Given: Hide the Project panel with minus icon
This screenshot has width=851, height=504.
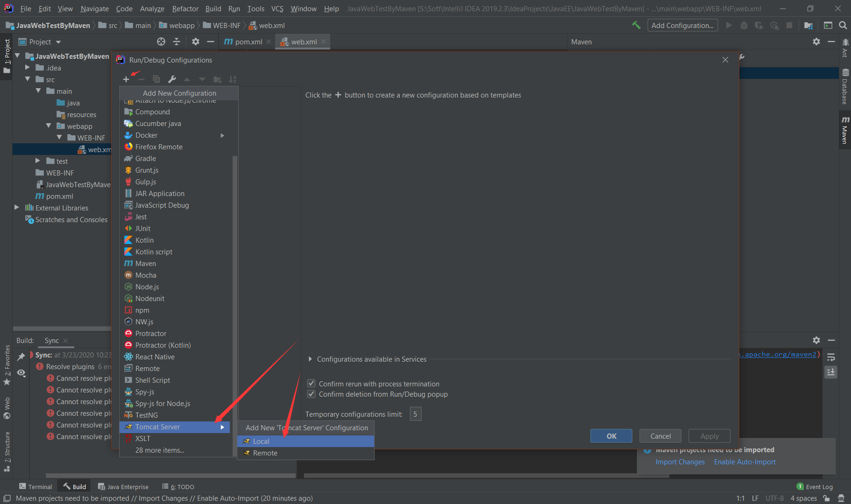Looking at the screenshot, I should coord(211,42).
